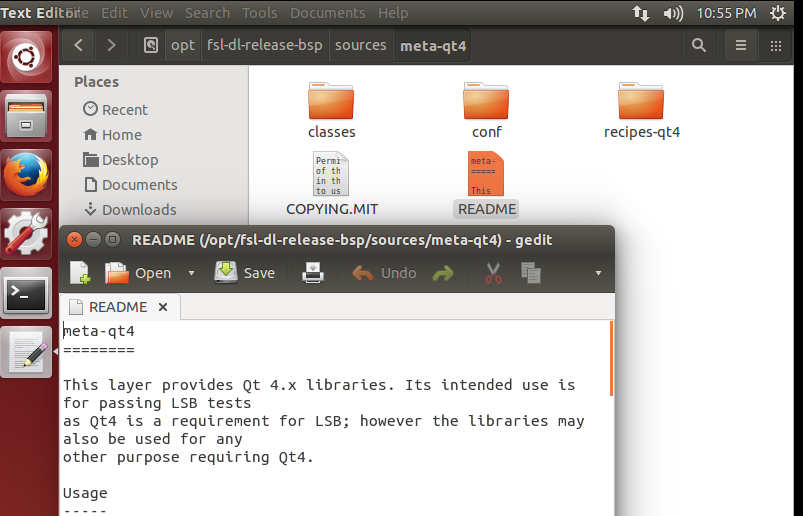Select the COPYING.MIT file

(x=331, y=183)
